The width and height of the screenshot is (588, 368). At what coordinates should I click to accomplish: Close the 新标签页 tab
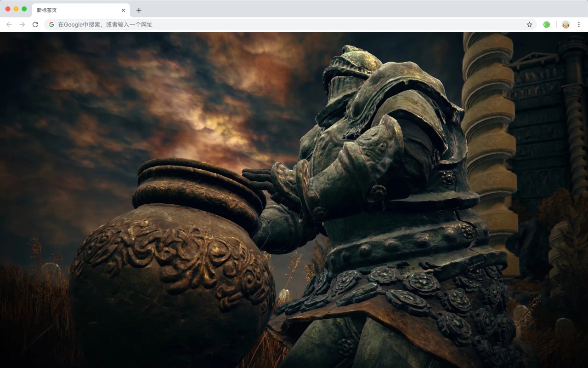click(123, 10)
